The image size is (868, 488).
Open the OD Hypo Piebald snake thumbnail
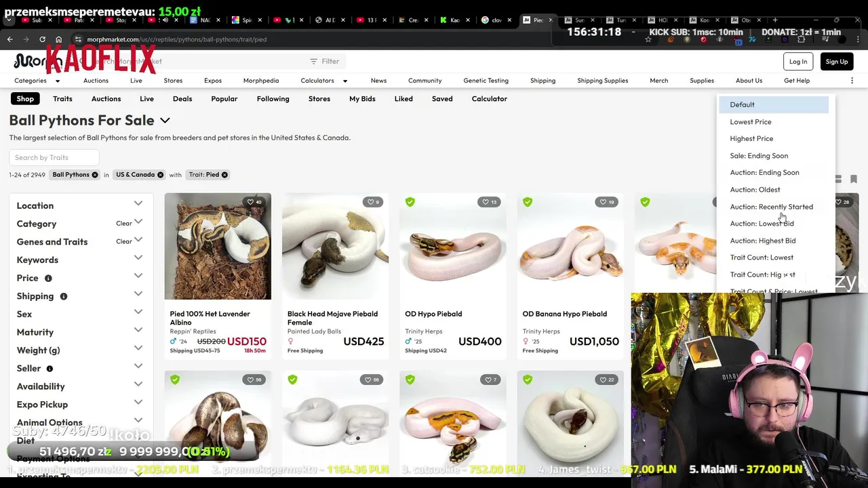point(453,246)
